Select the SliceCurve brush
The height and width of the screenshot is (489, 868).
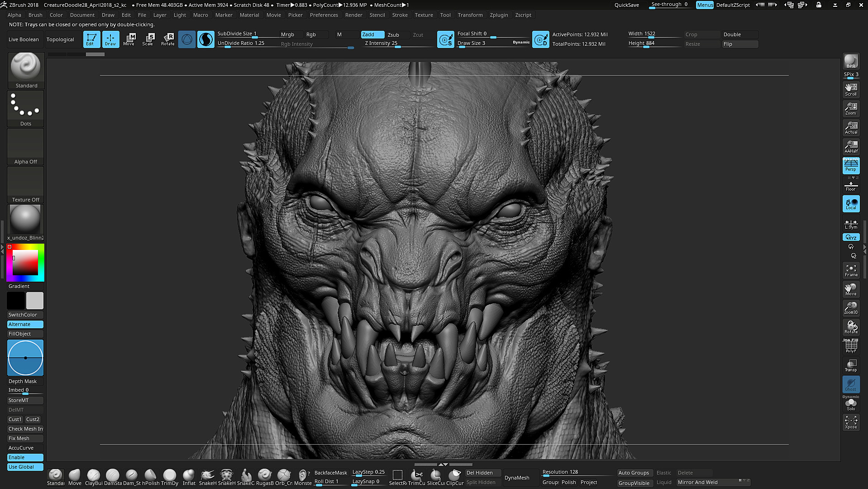coord(436,477)
